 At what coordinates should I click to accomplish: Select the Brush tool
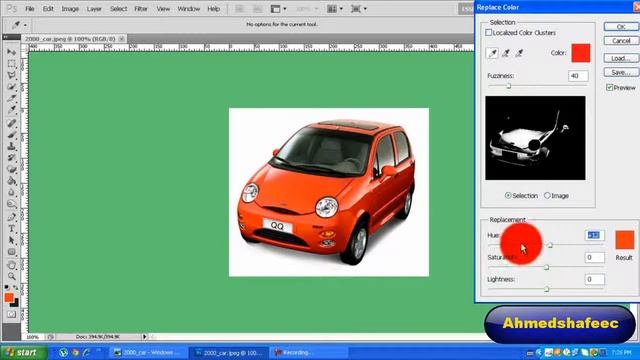[x=11, y=135]
